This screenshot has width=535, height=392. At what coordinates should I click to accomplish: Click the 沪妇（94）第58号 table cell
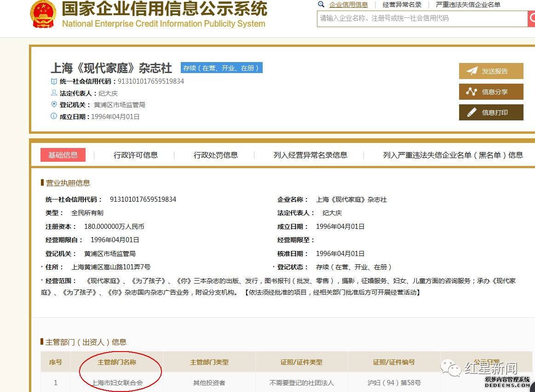point(394,383)
